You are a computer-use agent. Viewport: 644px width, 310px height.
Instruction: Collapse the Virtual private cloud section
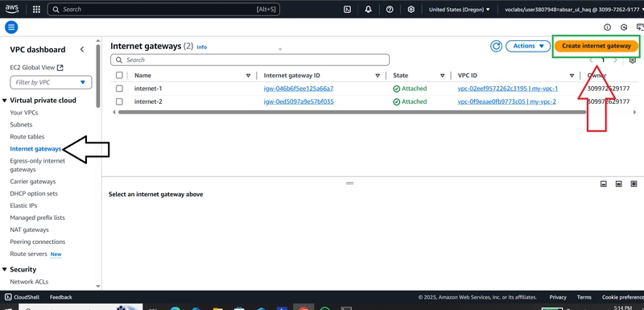click(5, 100)
